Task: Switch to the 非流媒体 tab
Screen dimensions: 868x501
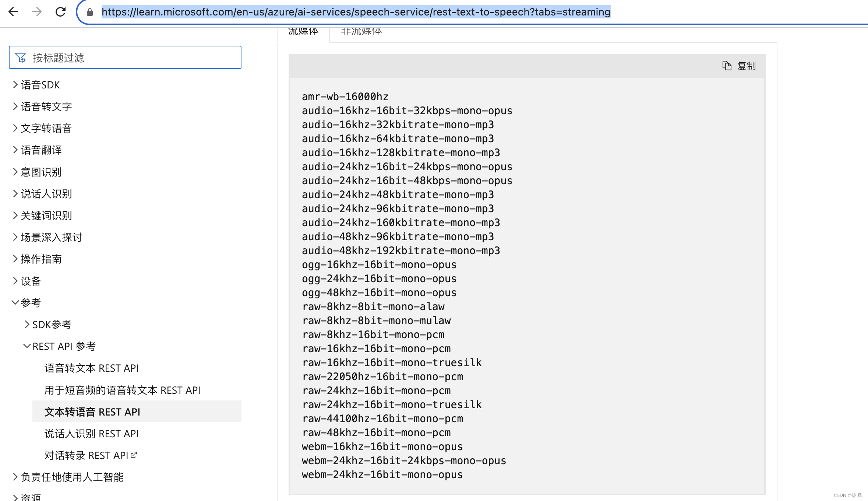Action: 361,32
